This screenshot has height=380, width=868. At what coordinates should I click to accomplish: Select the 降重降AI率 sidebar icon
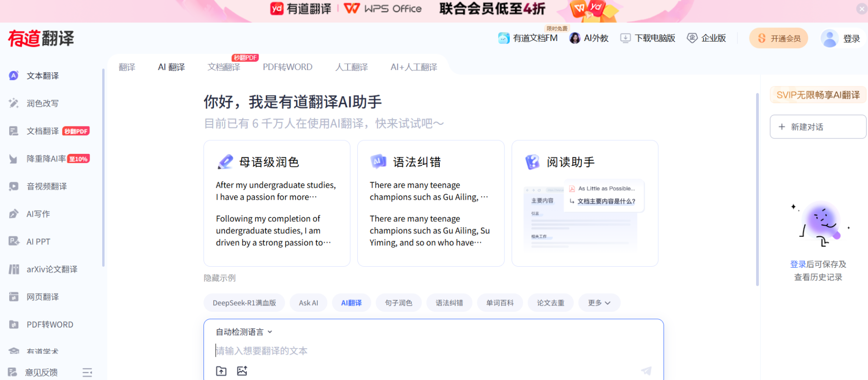tap(14, 159)
